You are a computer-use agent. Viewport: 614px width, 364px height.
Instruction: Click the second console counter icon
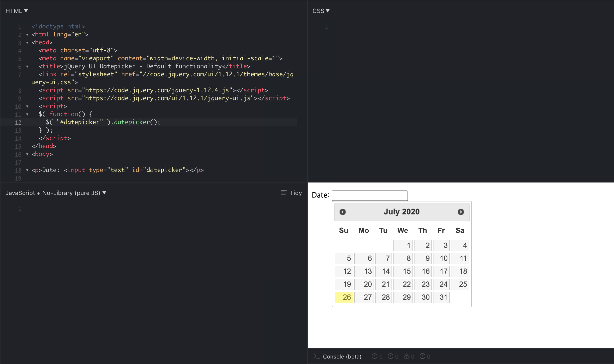click(390, 356)
